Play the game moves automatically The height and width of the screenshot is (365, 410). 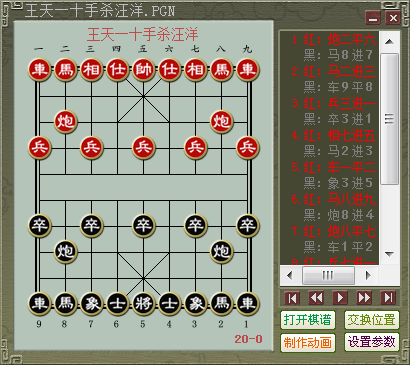(340, 298)
